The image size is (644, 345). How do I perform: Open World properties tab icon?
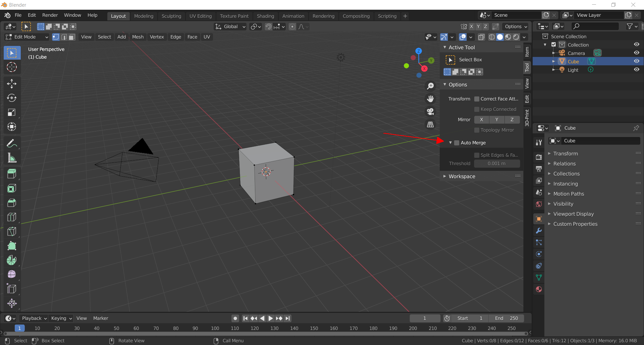click(x=539, y=204)
